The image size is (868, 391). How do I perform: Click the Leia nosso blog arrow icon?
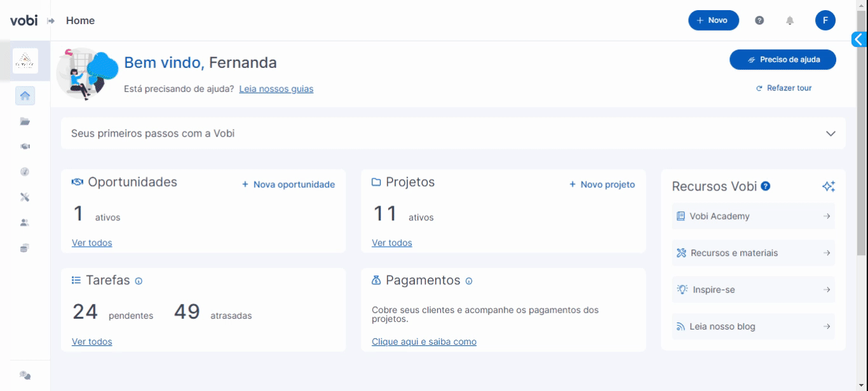pos(827,327)
